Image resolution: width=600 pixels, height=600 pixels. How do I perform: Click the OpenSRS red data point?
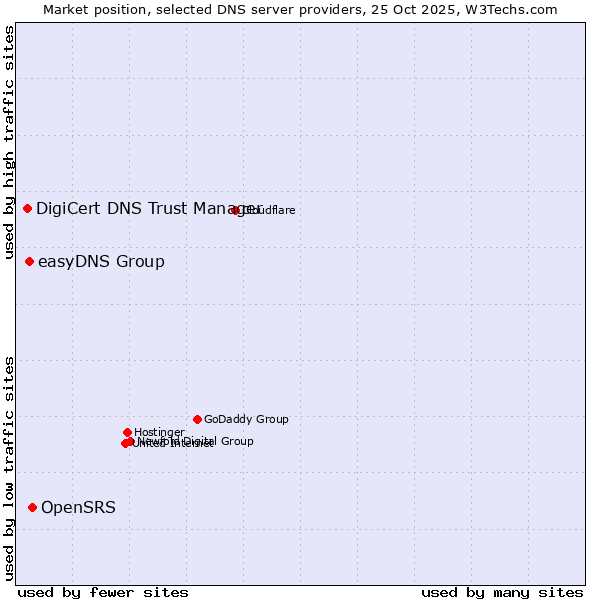(32, 507)
